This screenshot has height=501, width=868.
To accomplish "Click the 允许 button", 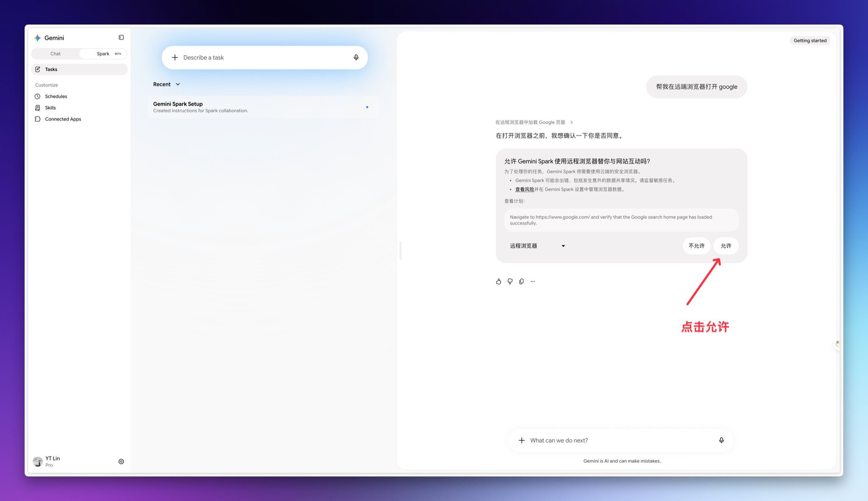I will 726,246.
